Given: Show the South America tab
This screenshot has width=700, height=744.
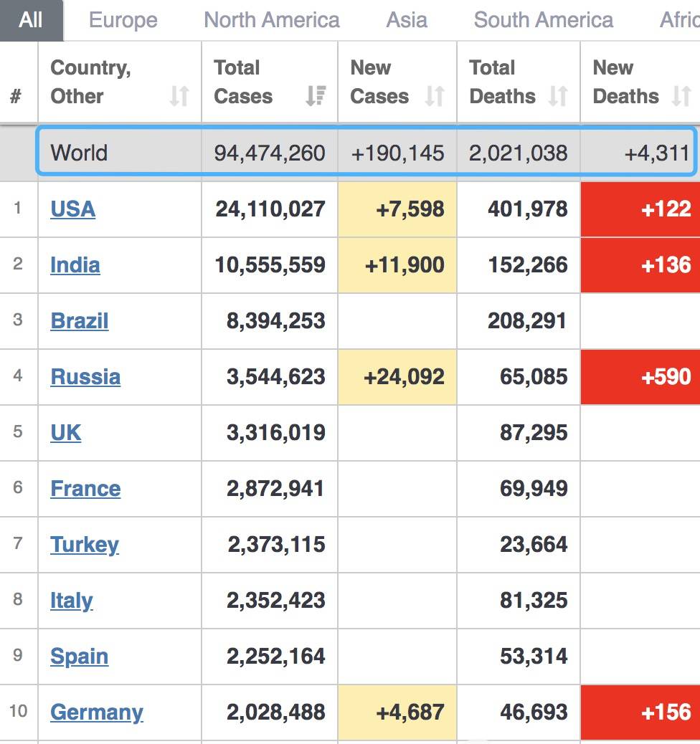Looking at the screenshot, I should pos(543,20).
